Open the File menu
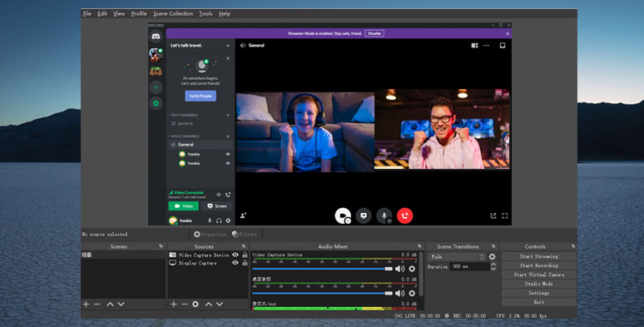 (x=87, y=13)
